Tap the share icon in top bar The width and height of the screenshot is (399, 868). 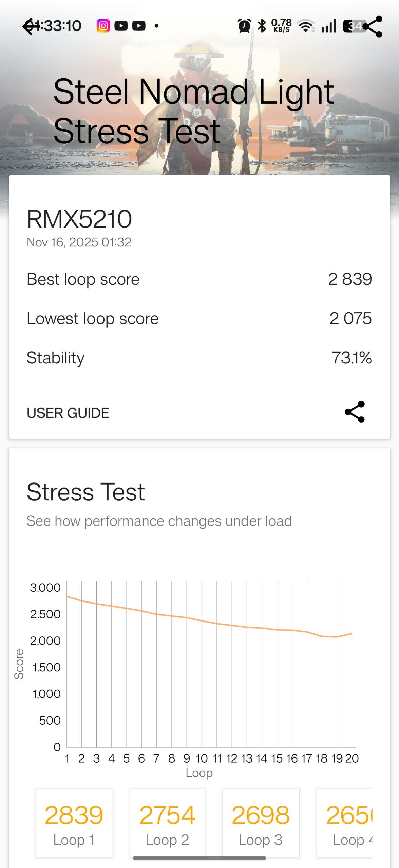point(373,26)
